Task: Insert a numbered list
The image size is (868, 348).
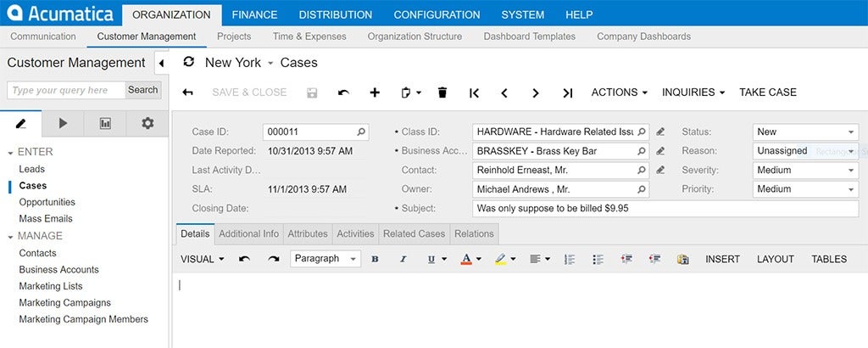Action: click(569, 260)
